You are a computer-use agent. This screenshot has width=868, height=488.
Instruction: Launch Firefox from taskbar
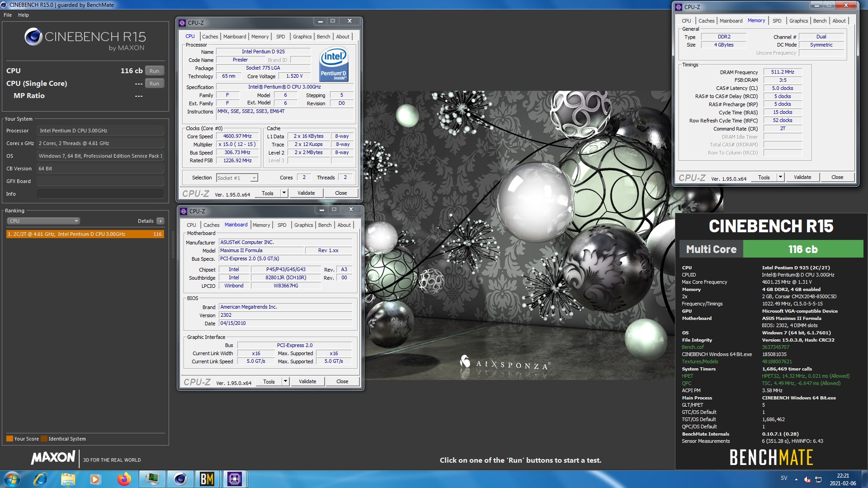[124, 479]
